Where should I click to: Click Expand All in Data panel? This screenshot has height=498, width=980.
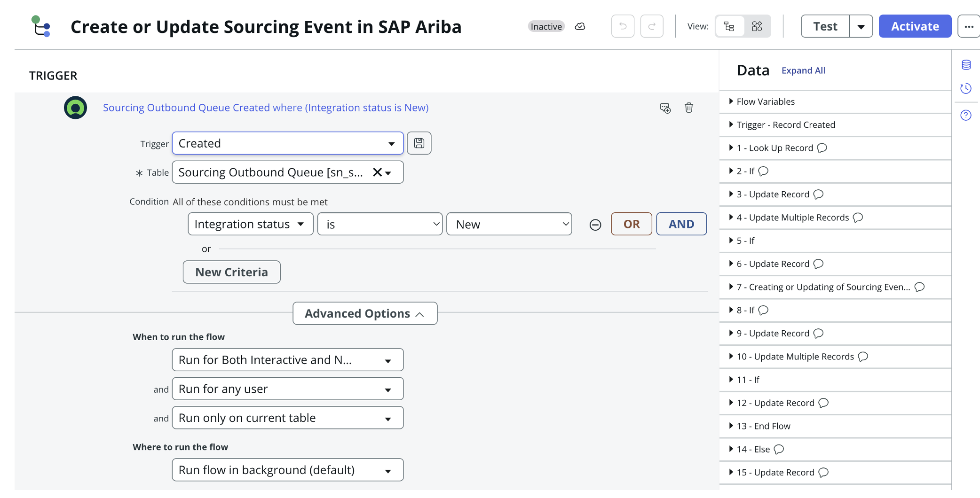(803, 70)
